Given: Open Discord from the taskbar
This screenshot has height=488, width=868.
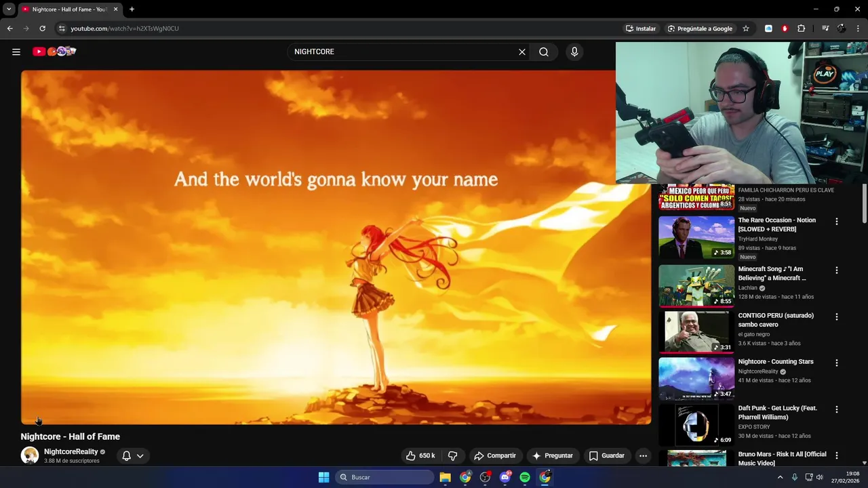Looking at the screenshot, I should tap(505, 477).
